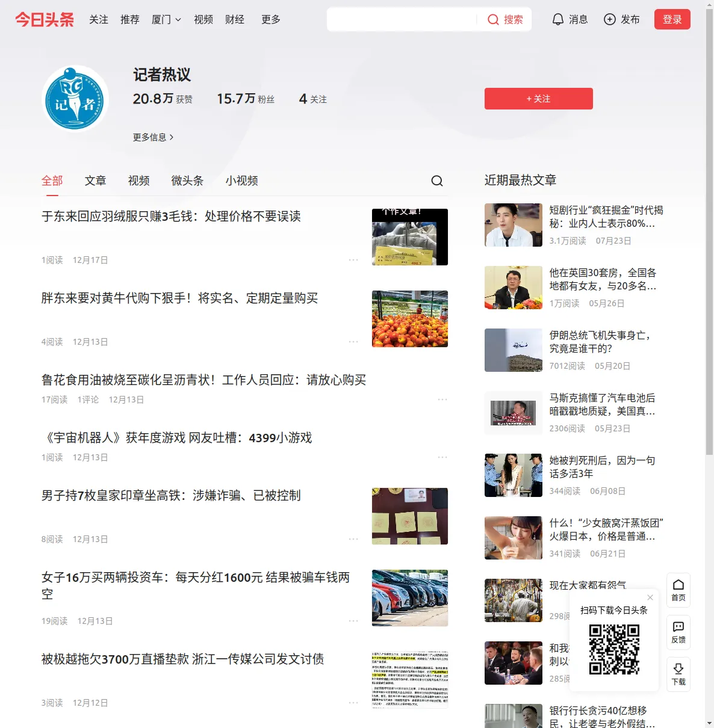Click the 发布 link
Screen dimensions: 714x728
click(630, 20)
